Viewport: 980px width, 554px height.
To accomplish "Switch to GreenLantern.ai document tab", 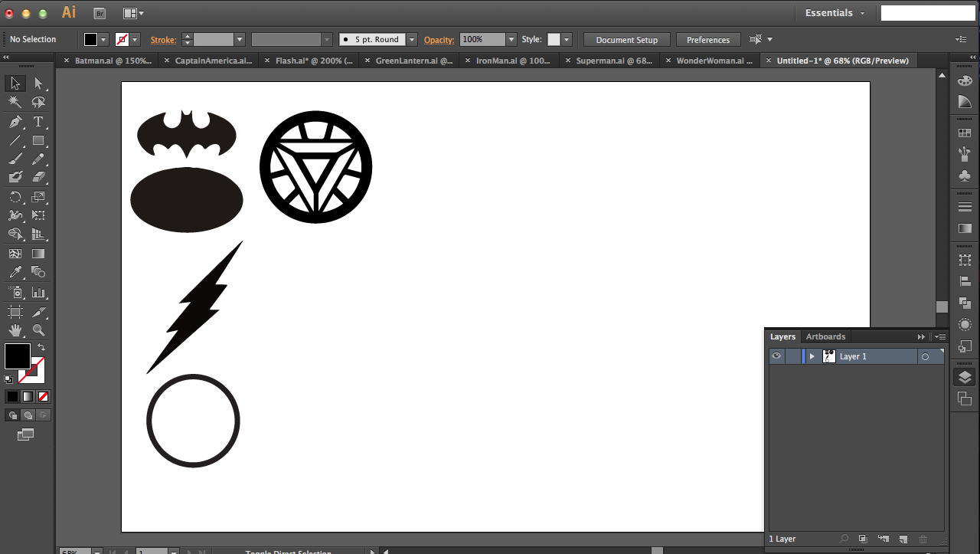I will (x=414, y=61).
